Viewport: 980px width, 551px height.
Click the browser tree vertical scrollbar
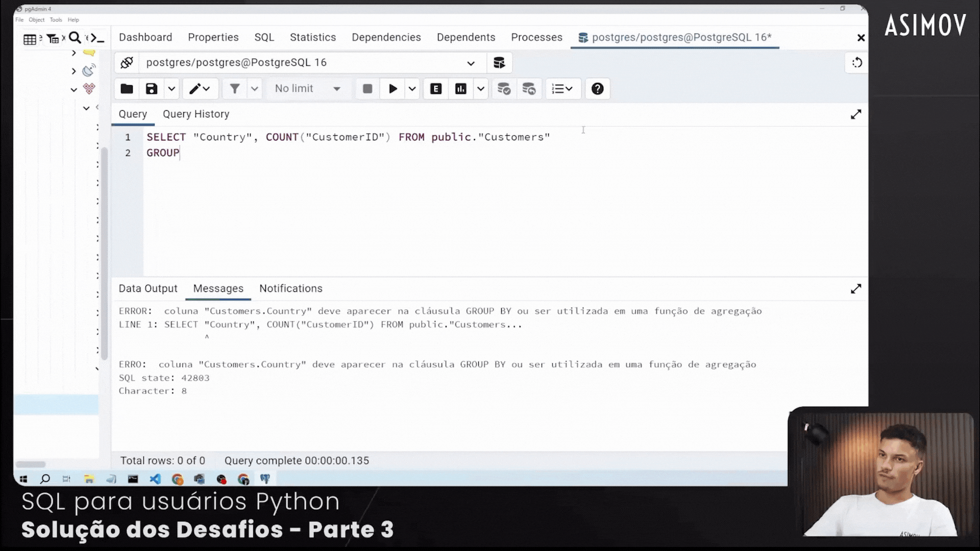click(x=104, y=254)
